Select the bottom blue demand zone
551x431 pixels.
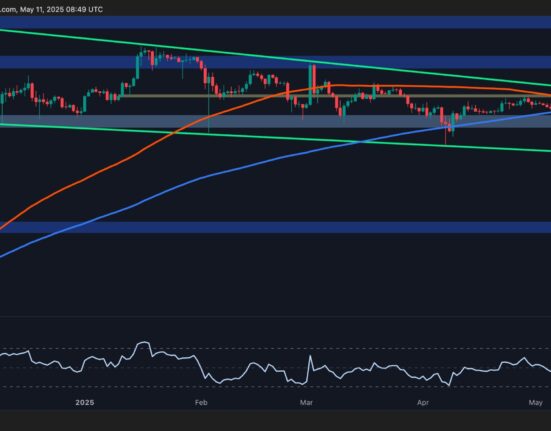click(276, 227)
